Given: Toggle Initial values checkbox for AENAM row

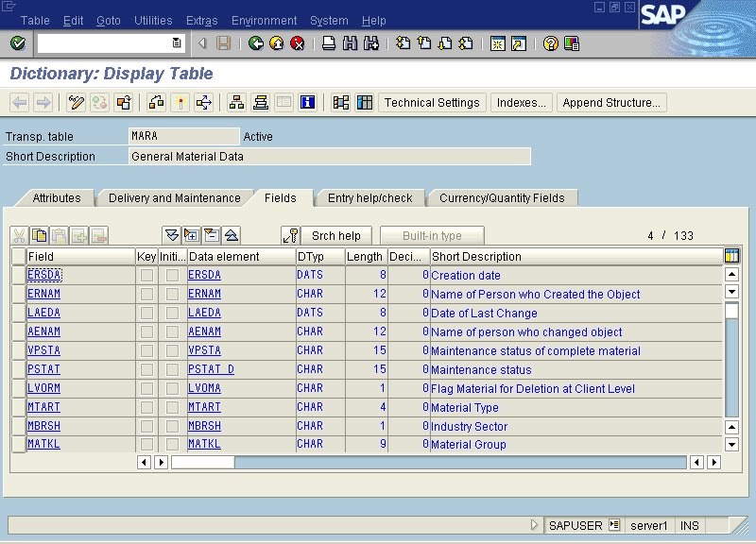Looking at the screenshot, I should pos(172,331).
